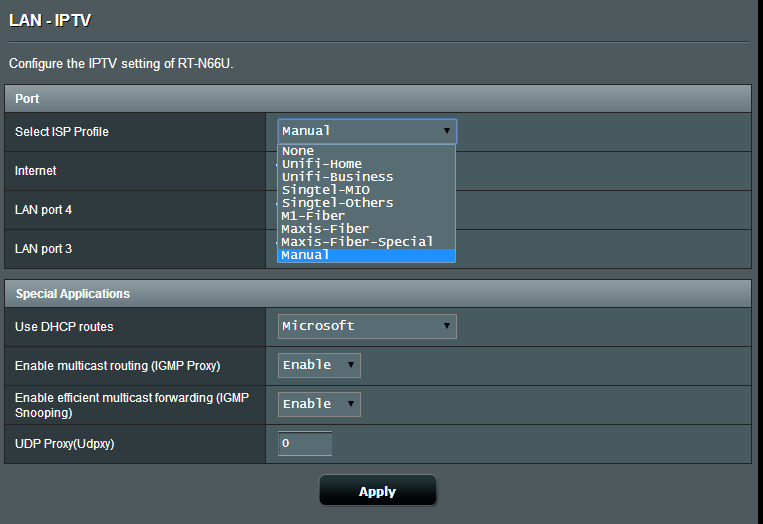Screen dimensions: 763x524
Task: Choose None from the ISP profile list
Action: click(366, 151)
